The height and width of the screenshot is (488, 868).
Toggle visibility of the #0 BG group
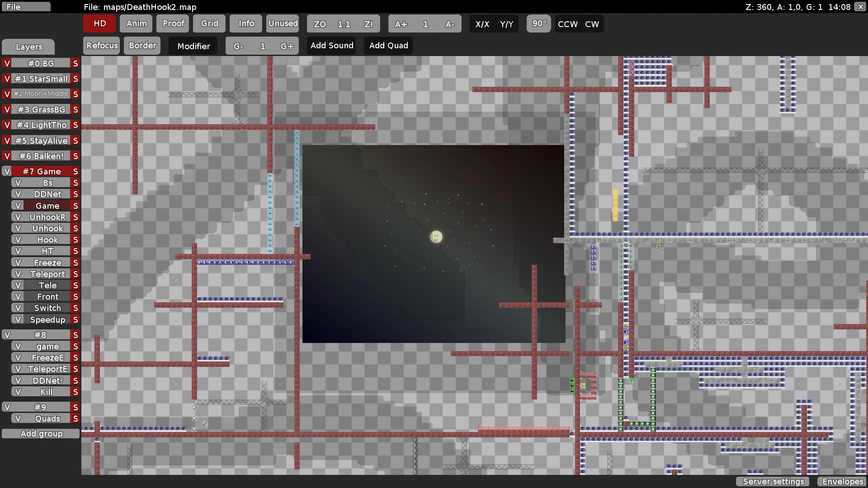pos(6,63)
